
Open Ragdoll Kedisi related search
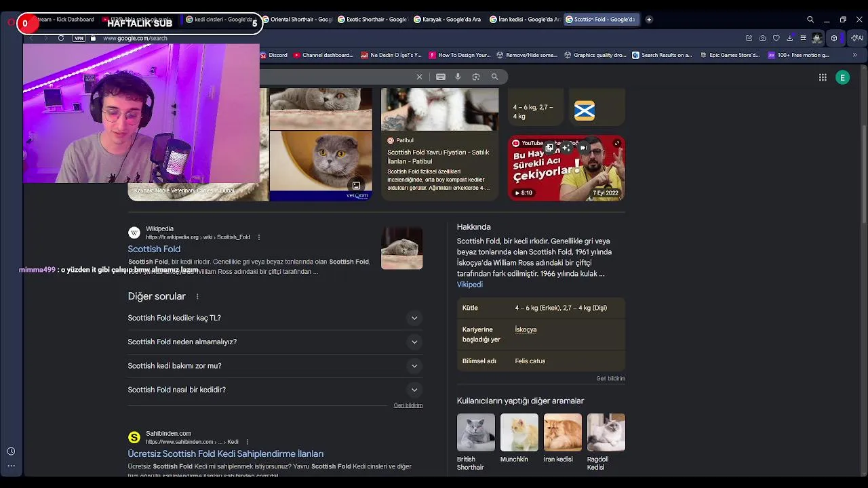point(606,443)
